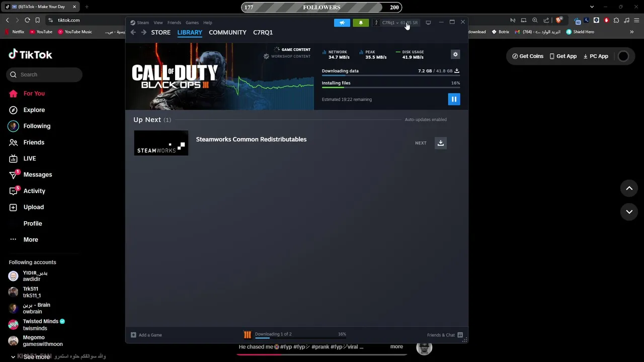Viewport: 644px width, 362px height.
Task: Open Brave Shields lion icon
Action: [x=558, y=20]
